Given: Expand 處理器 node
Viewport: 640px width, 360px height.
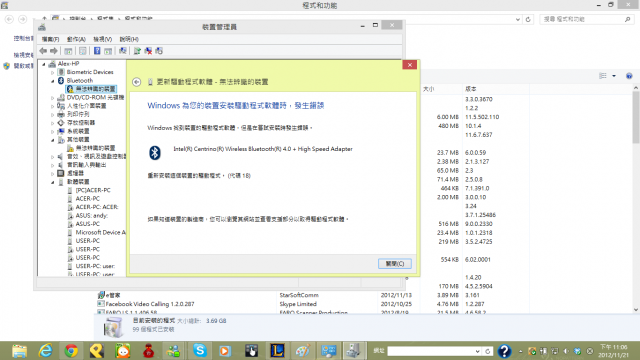Looking at the screenshot, I should 52,173.
